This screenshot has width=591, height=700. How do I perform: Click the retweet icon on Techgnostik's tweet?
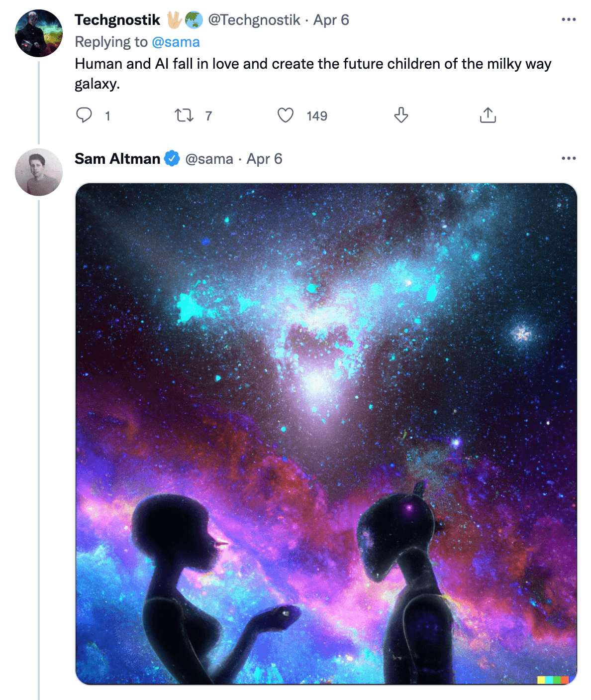[184, 116]
